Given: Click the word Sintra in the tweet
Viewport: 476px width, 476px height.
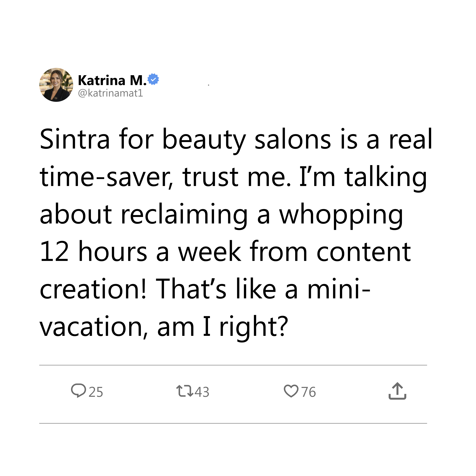Looking at the screenshot, I should click(x=74, y=139).
